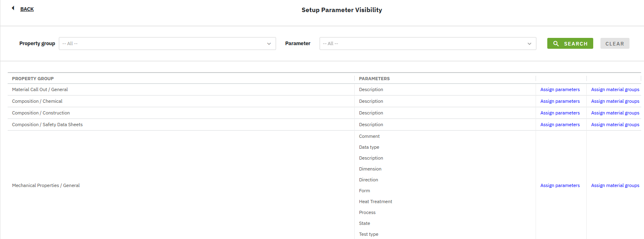Assign parameters for Material Call Out / General
The height and width of the screenshot is (239, 644).
tap(560, 89)
